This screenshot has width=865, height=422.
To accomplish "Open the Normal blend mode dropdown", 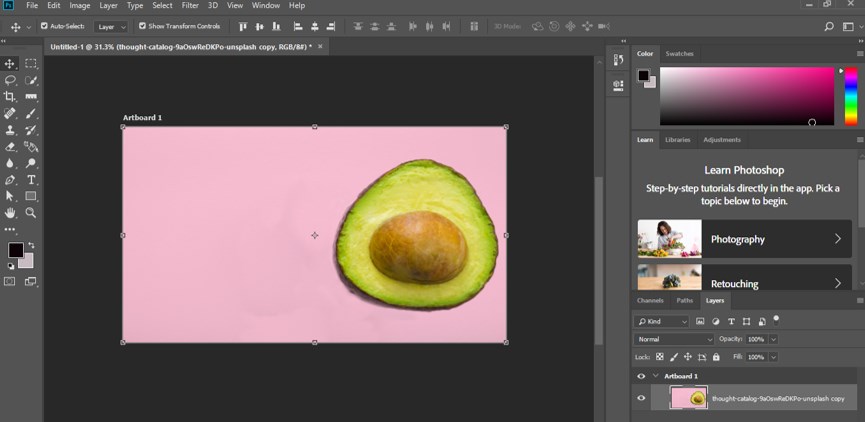I will (x=675, y=339).
